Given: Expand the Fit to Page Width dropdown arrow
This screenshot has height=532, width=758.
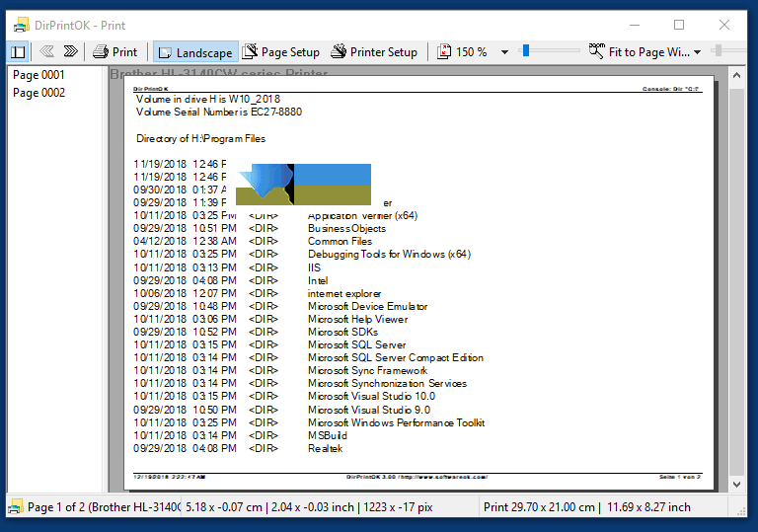Looking at the screenshot, I should coord(697,52).
